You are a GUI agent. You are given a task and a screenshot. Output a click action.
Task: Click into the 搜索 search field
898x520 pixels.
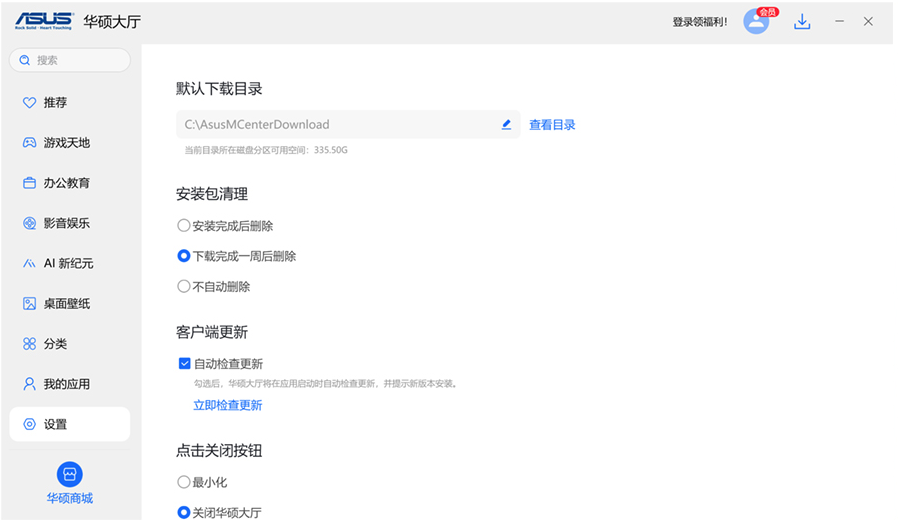(70, 60)
